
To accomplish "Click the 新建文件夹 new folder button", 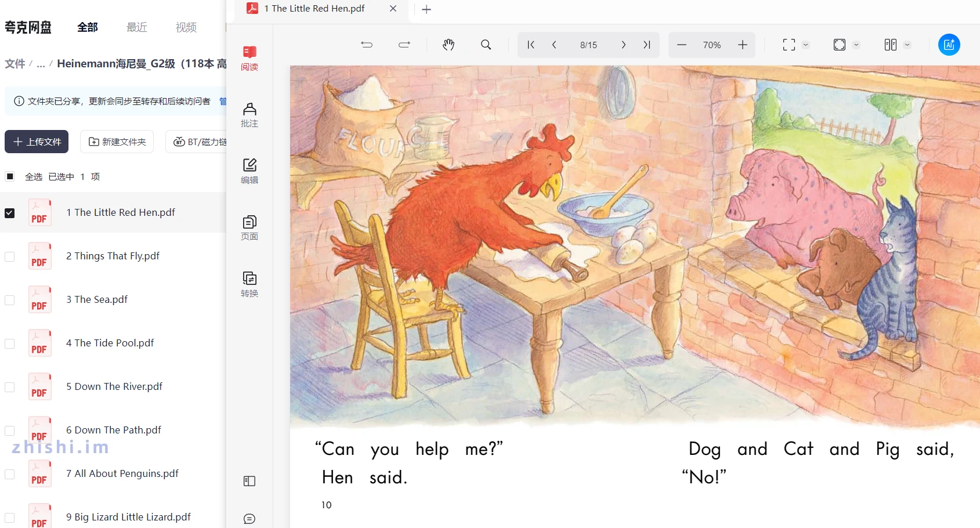I will coord(117,142).
